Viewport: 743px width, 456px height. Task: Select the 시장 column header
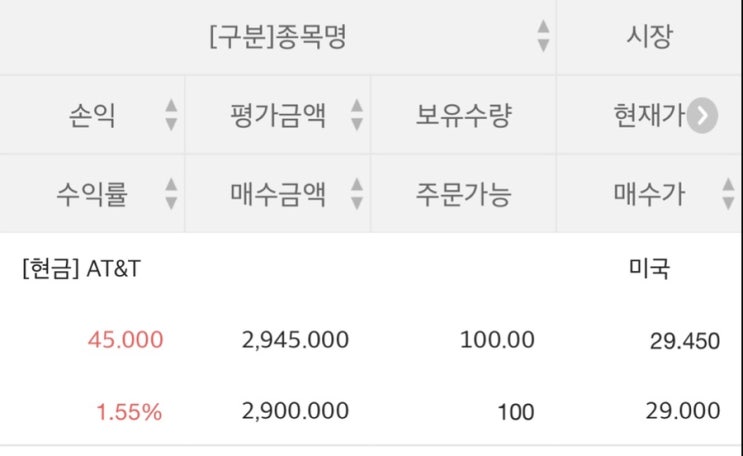click(650, 36)
